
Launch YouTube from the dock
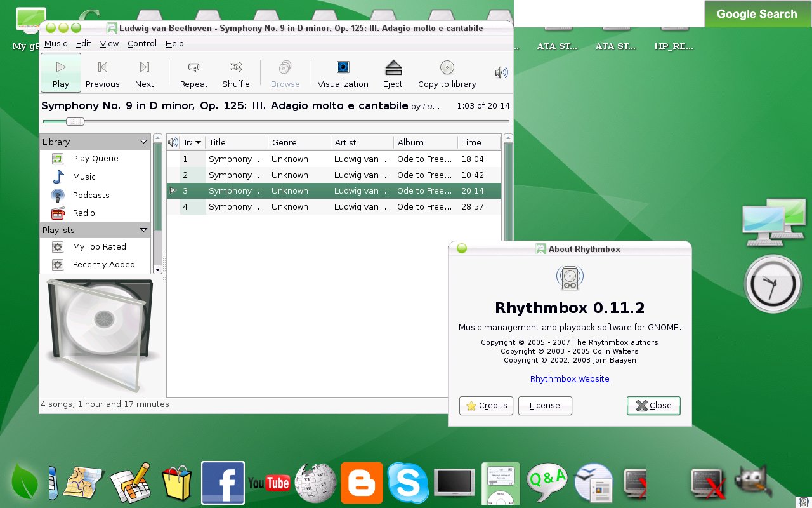[269, 483]
